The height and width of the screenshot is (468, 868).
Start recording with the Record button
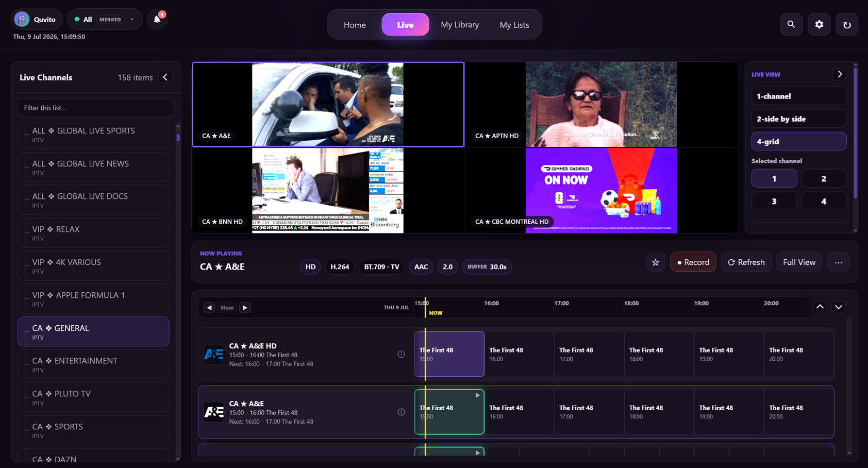pyautogui.click(x=693, y=262)
